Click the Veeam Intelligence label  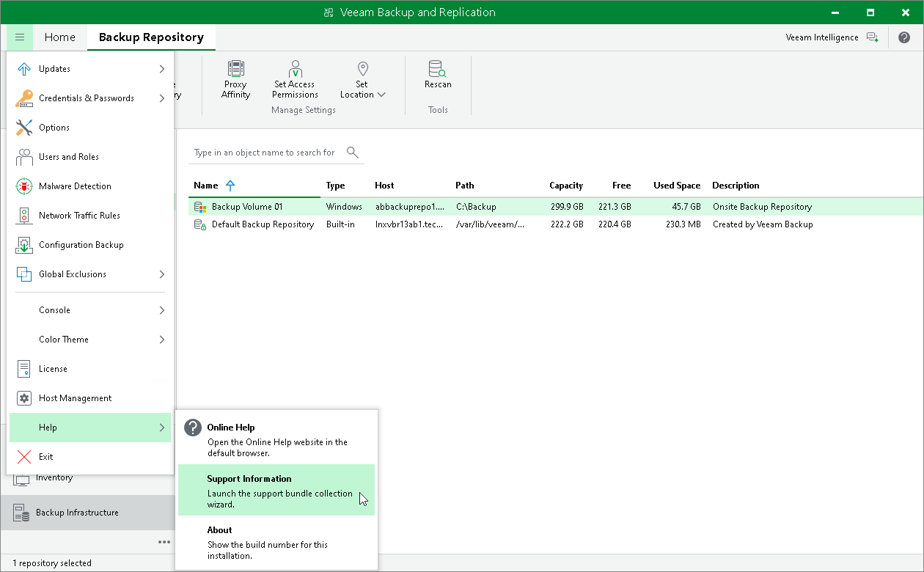pyautogui.click(x=822, y=37)
